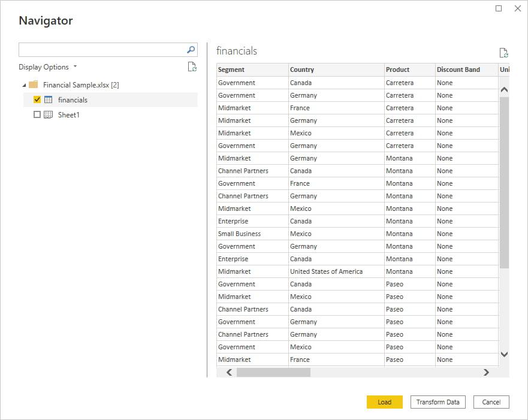Image resolution: width=528 pixels, height=420 pixels.
Task: Select the Segment column header
Action: pos(252,70)
